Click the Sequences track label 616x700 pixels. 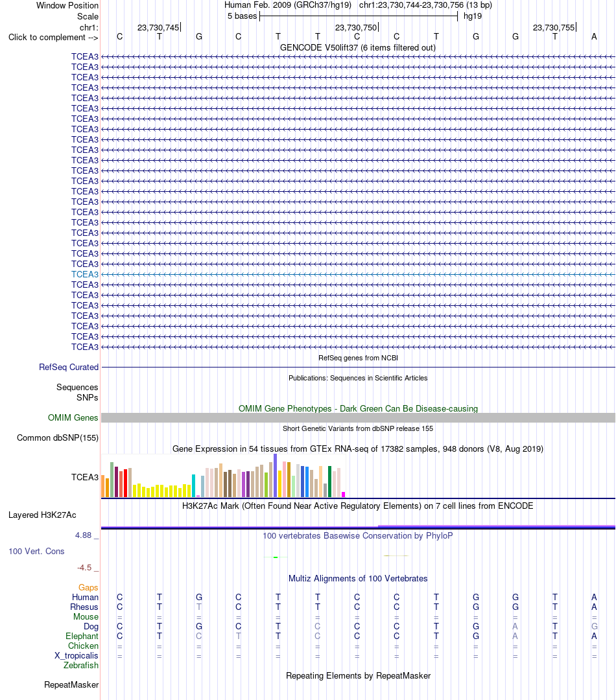[77, 387]
